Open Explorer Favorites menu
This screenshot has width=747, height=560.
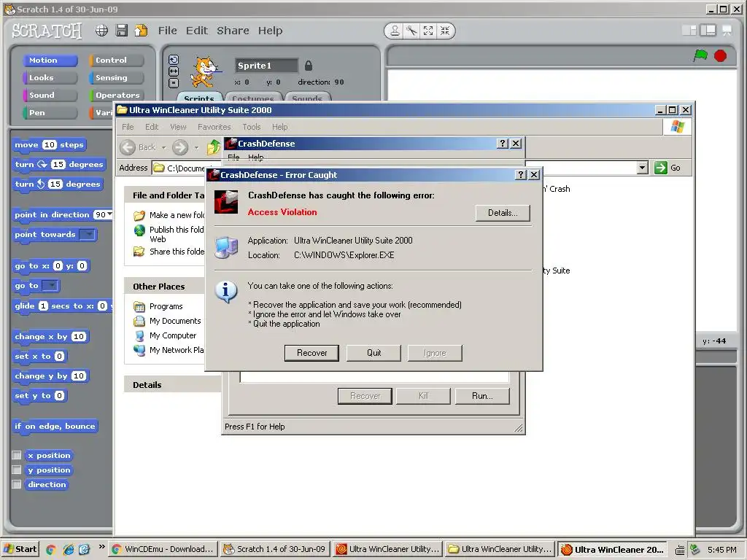pos(214,127)
